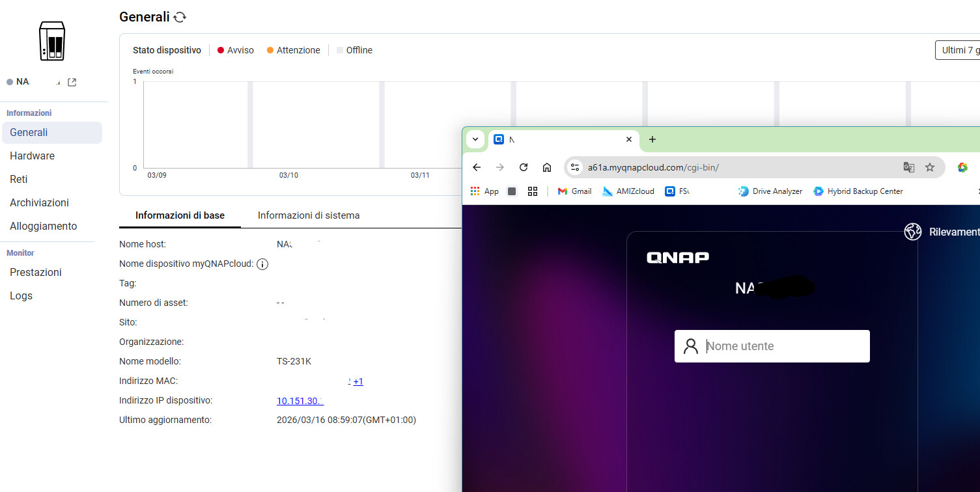Open NAS in new window via external-link icon
980x492 pixels.
pos(72,82)
